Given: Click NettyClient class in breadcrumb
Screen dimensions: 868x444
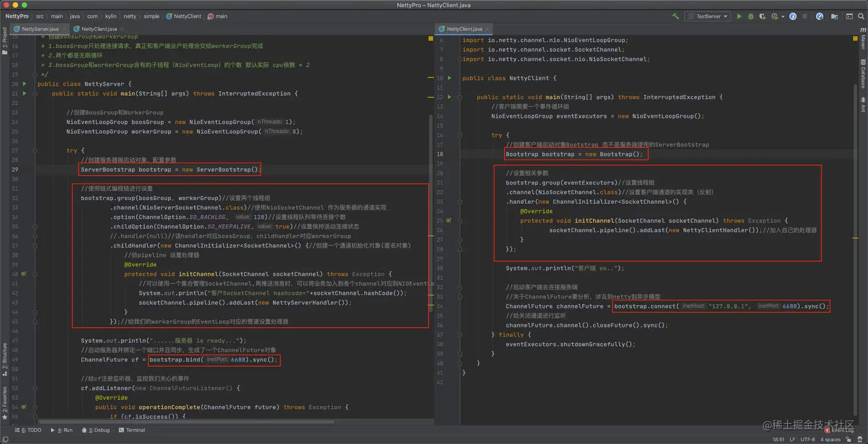Looking at the screenshot, I should pos(184,17).
